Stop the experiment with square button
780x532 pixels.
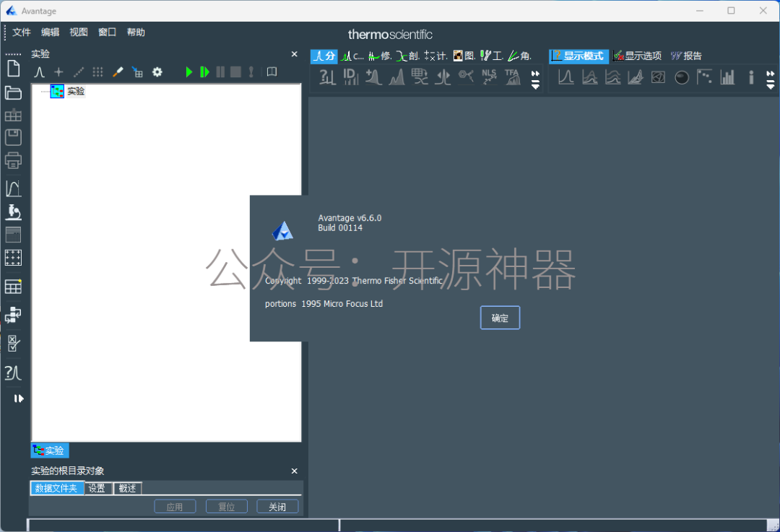point(235,72)
